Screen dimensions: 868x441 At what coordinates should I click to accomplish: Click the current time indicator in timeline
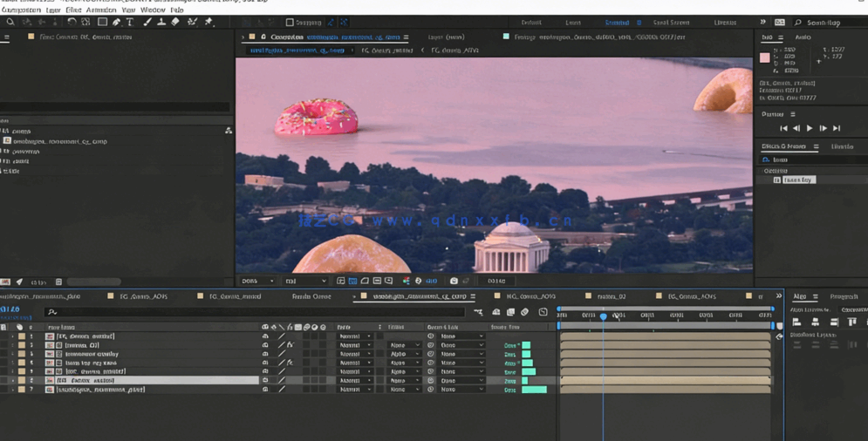[604, 316]
